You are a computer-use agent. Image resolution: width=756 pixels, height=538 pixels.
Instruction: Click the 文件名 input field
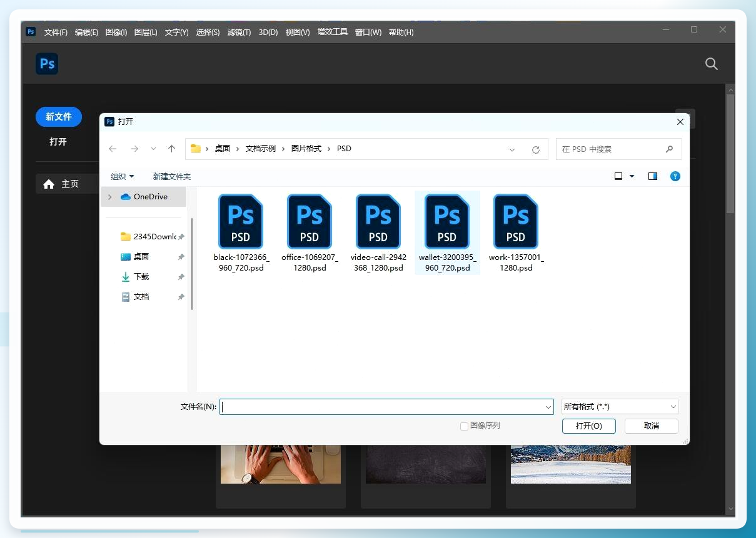coord(386,407)
